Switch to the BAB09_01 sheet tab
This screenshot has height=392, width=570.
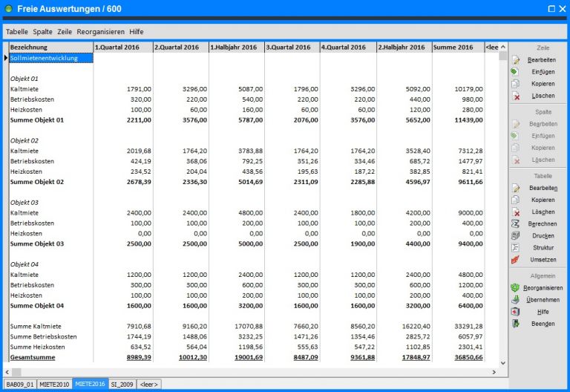(19, 384)
